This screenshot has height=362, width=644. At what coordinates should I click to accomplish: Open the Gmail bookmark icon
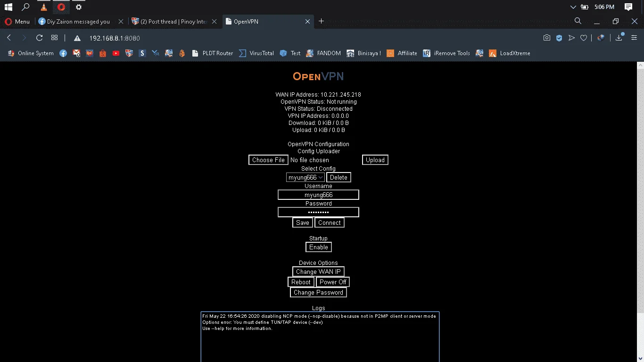coord(76,53)
